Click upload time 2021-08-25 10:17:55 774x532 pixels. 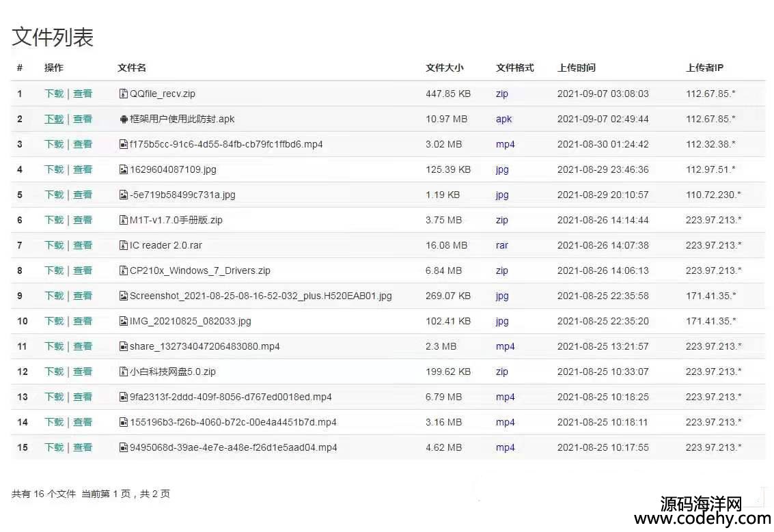(603, 447)
